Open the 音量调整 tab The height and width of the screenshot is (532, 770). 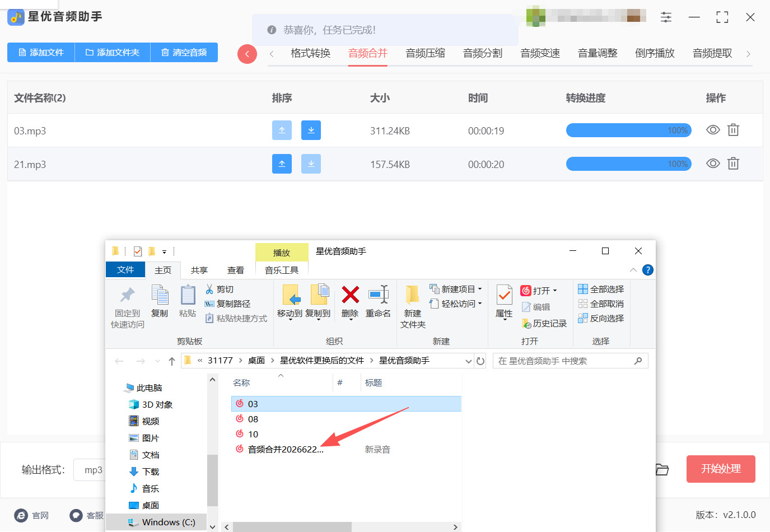tap(598, 53)
